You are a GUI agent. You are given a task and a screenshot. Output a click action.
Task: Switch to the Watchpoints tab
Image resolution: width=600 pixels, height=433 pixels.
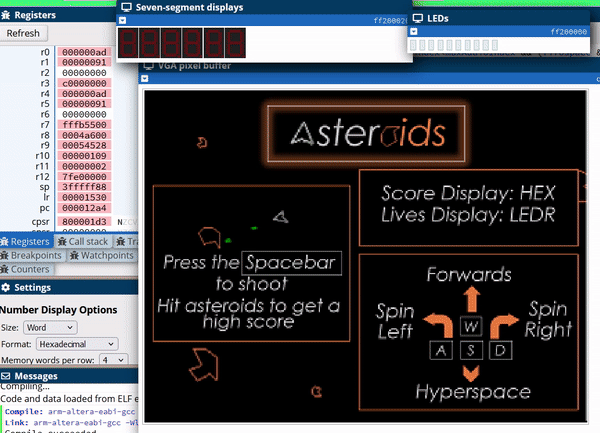102,255
